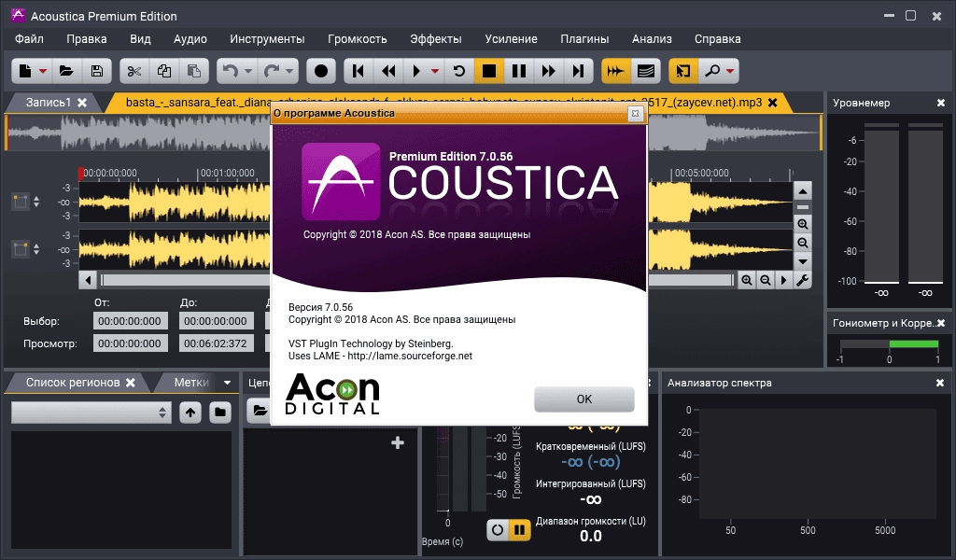Toggle the waveform view mode icon
The image size is (956, 560).
click(x=616, y=71)
